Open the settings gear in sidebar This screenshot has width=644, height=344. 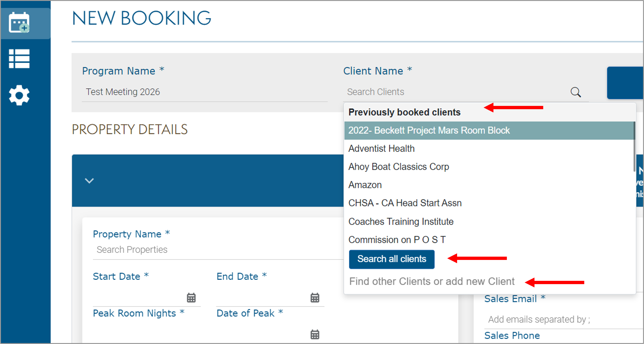click(x=19, y=95)
